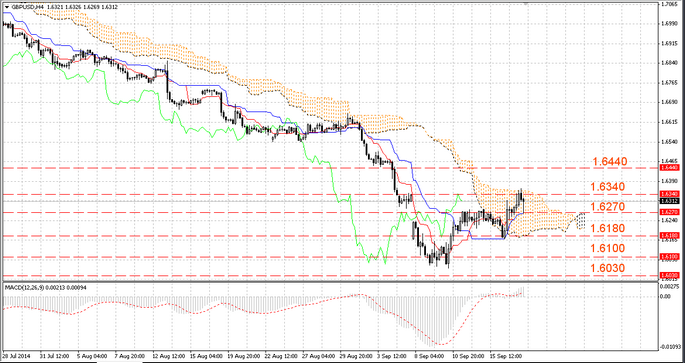Click the orange 1.6030 level label

pyautogui.click(x=608, y=267)
